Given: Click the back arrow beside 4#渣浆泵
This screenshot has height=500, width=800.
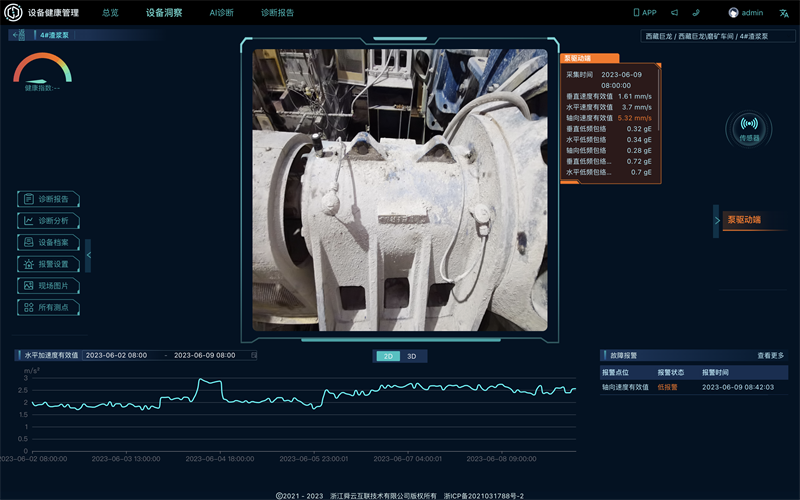Looking at the screenshot, I should 17,35.
